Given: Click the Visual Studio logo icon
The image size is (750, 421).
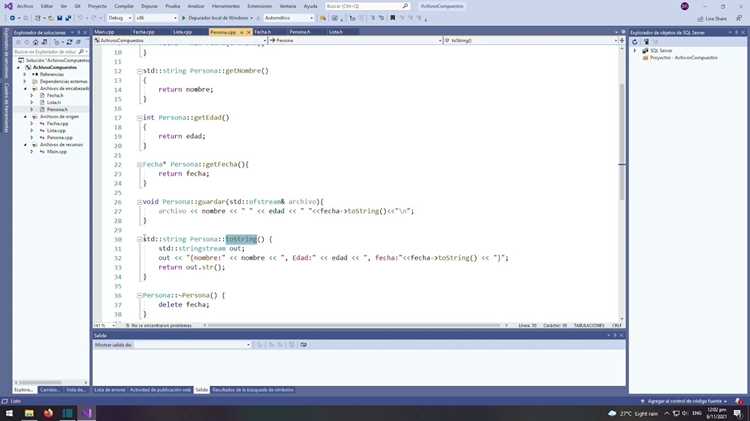Looking at the screenshot, I should (8, 6).
